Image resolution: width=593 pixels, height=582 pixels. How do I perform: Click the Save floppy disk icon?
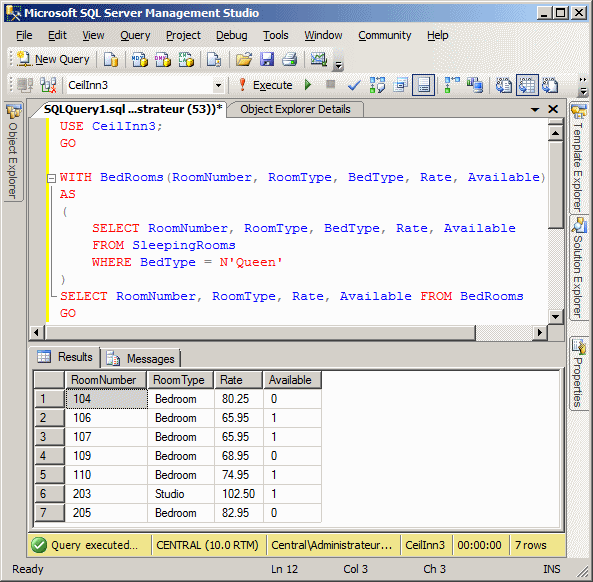click(267, 59)
